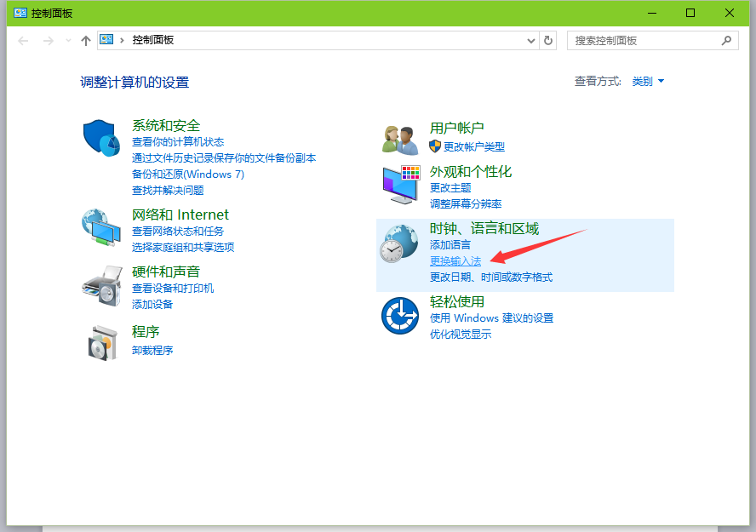Click the 控制面板 breadcrumb in address bar
Screen dimensions: 756x532
click(x=153, y=40)
